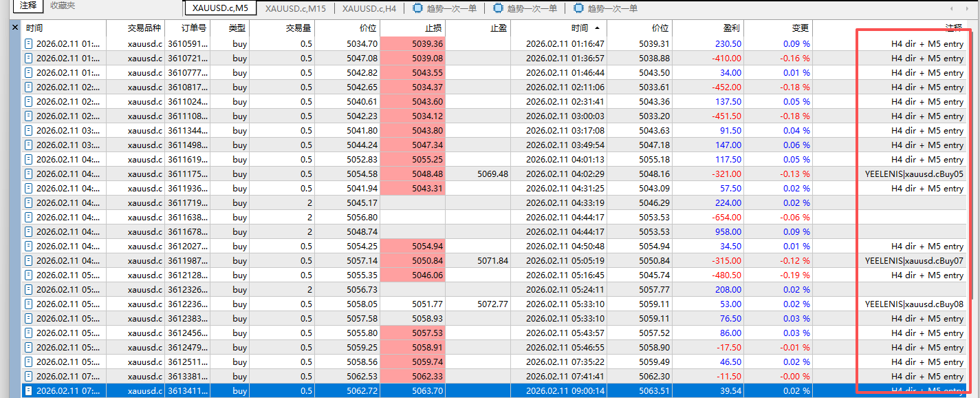The width and height of the screenshot is (980, 398).
Task: Select the loss value -410.00
Action: pyautogui.click(x=726, y=58)
